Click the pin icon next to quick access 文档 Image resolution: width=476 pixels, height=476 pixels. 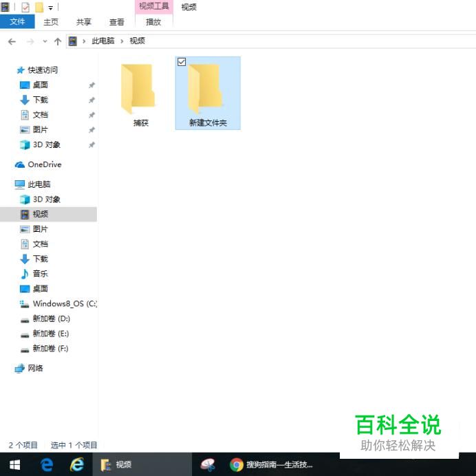tap(91, 115)
